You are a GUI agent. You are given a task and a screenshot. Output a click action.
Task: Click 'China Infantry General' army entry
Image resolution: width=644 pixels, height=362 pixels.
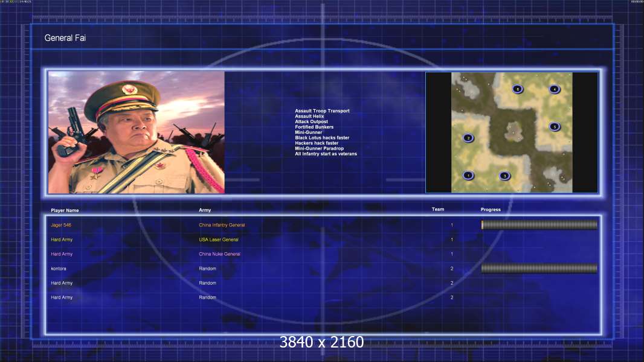(x=222, y=225)
